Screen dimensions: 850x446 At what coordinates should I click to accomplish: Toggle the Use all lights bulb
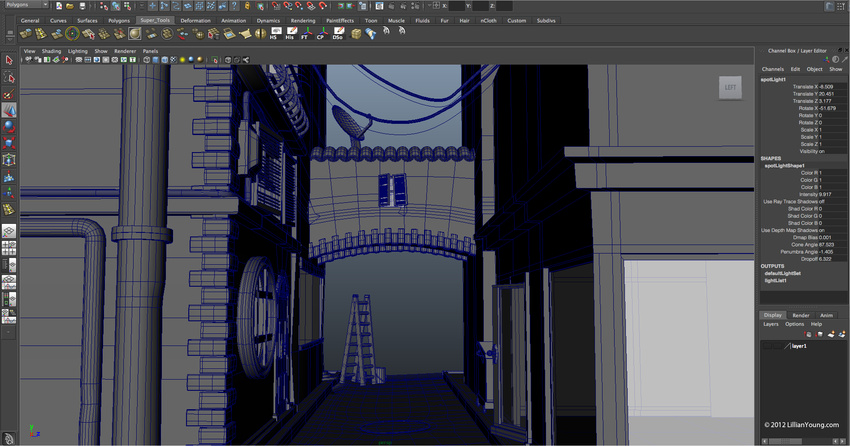point(183,60)
